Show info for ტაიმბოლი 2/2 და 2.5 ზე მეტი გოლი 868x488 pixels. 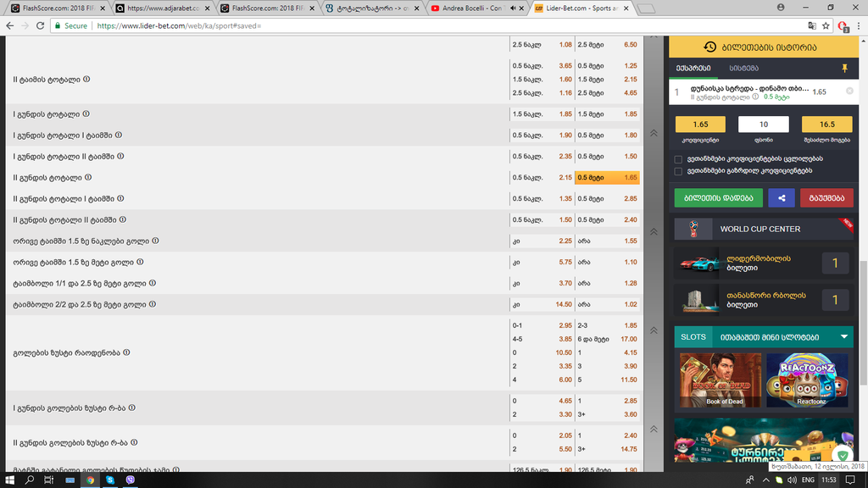(153, 304)
